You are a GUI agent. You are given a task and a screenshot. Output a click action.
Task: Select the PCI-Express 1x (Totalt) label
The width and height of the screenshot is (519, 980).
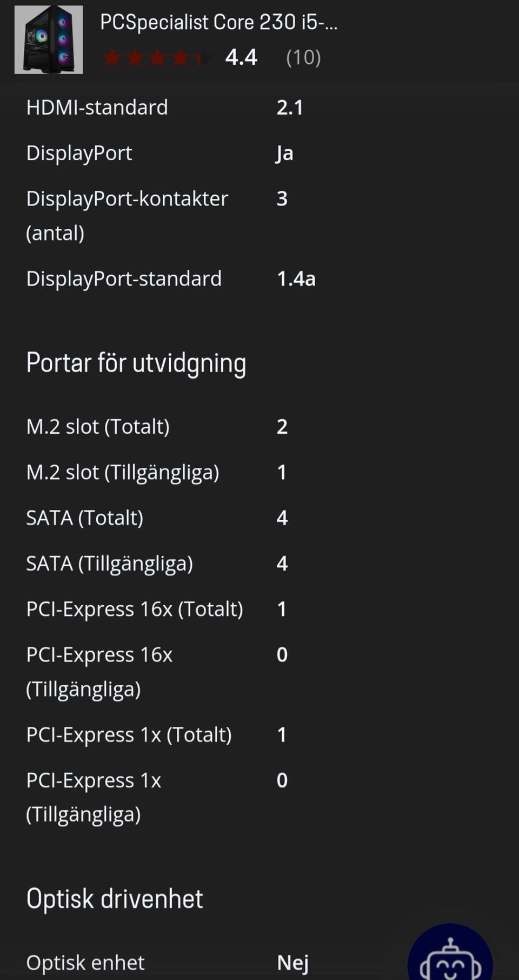point(129,734)
